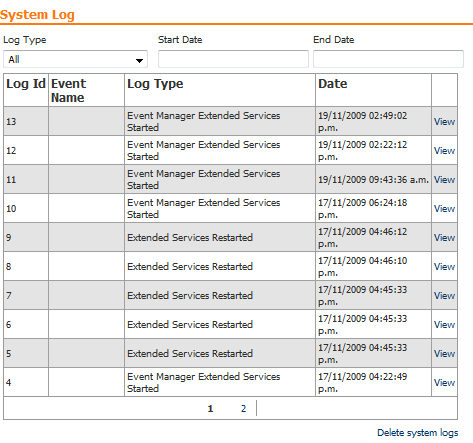View log entry with Log Id 10
The height and width of the screenshot is (443, 473).
(444, 209)
